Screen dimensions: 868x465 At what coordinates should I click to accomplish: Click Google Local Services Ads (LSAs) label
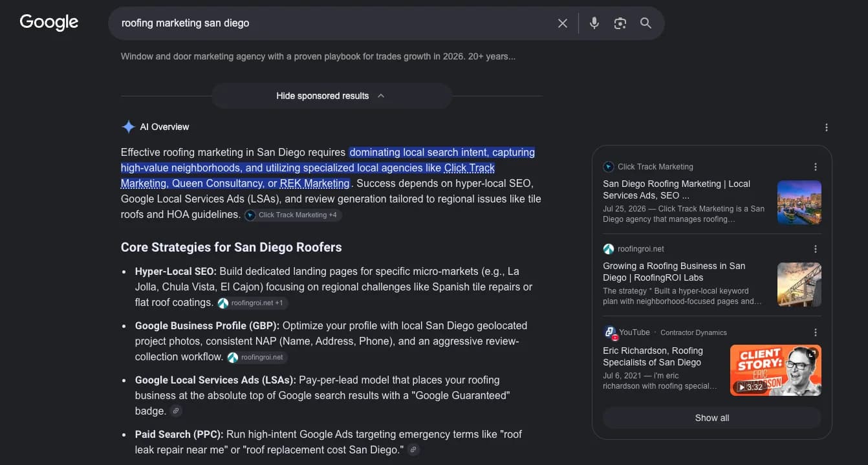215,380
